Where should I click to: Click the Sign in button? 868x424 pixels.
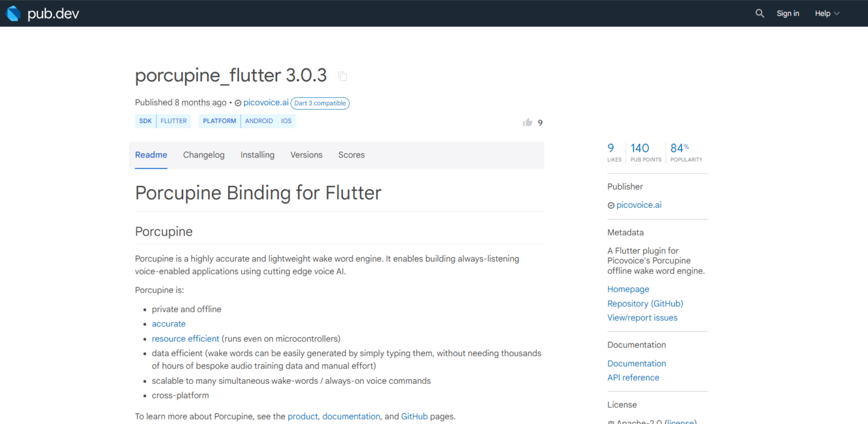[788, 13]
